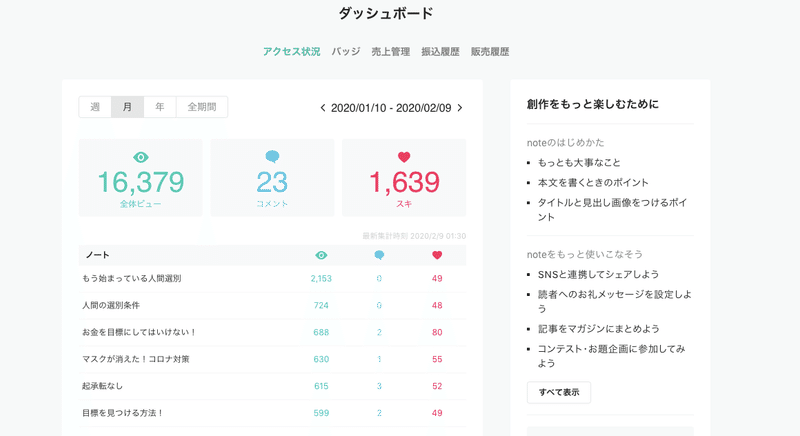800x436 pixels.
Task: Go to previous date range with left chevron
Action: click(323, 108)
